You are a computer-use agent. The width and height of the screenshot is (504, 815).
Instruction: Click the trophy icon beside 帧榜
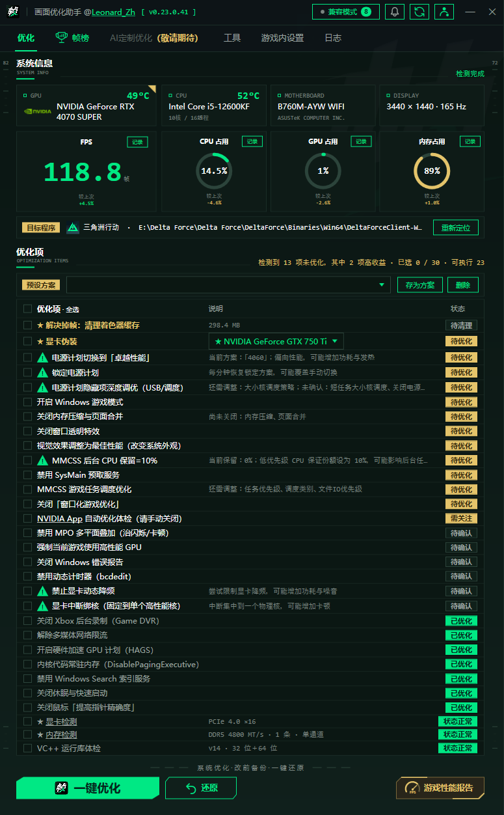click(62, 38)
